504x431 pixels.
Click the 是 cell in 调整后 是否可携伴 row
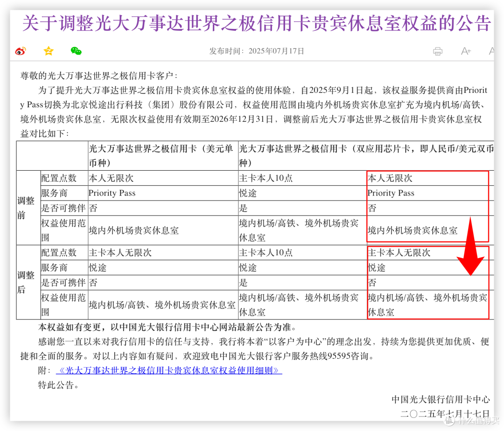tap(302, 282)
